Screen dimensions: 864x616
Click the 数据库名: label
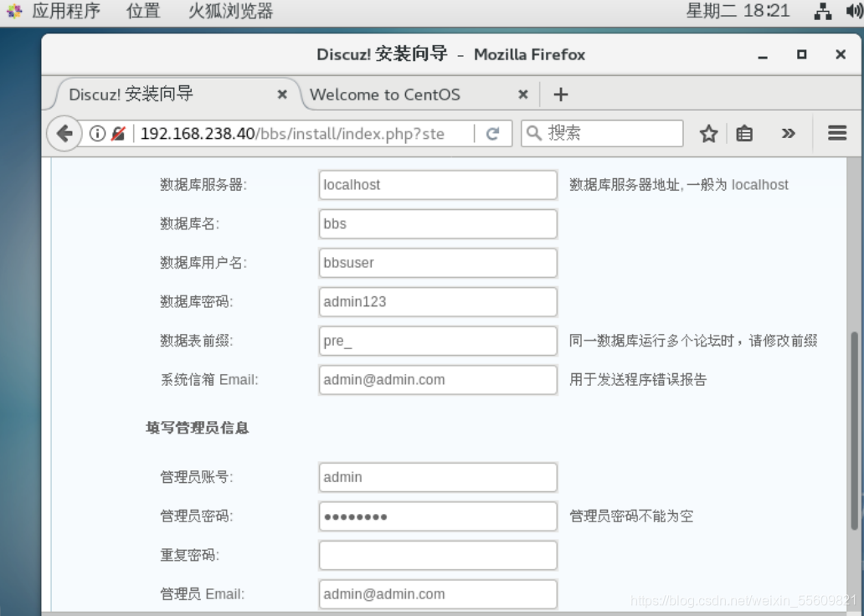click(x=189, y=223)
